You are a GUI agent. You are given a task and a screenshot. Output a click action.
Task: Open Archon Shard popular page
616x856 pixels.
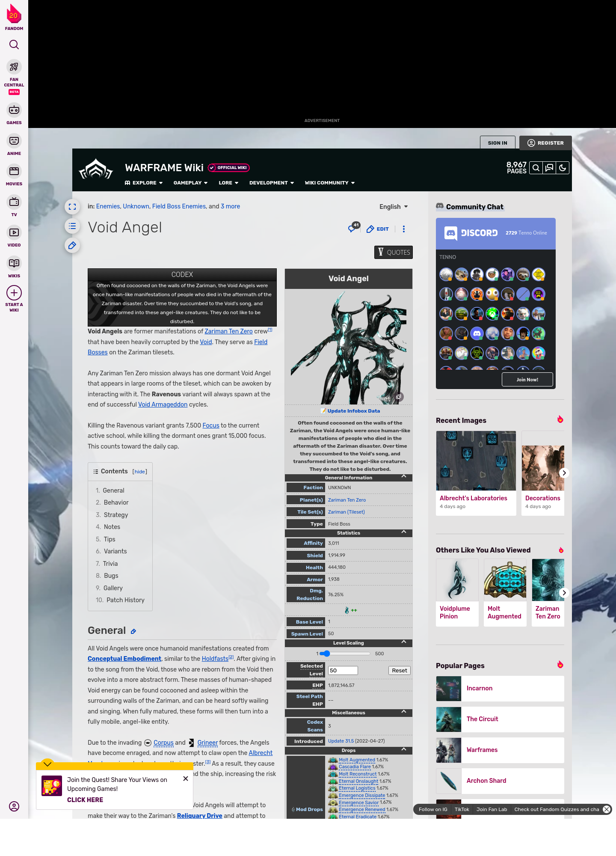pos(500,781)
